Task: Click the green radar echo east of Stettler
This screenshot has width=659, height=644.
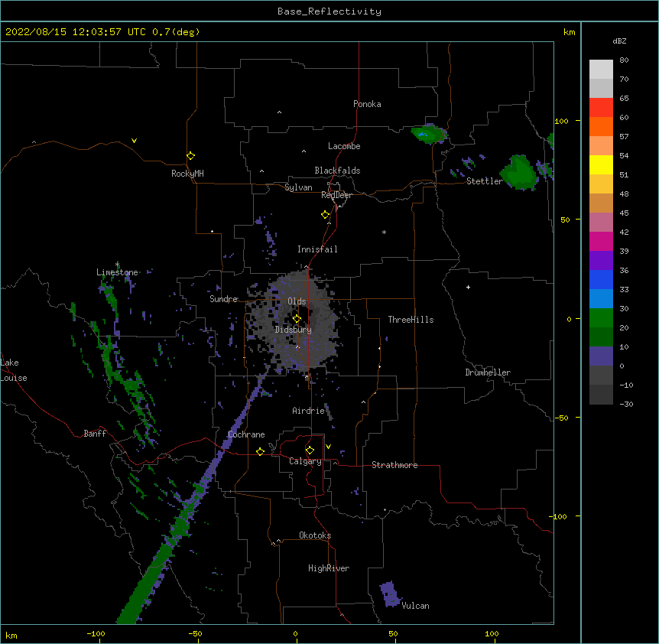Action: [518, 173]
